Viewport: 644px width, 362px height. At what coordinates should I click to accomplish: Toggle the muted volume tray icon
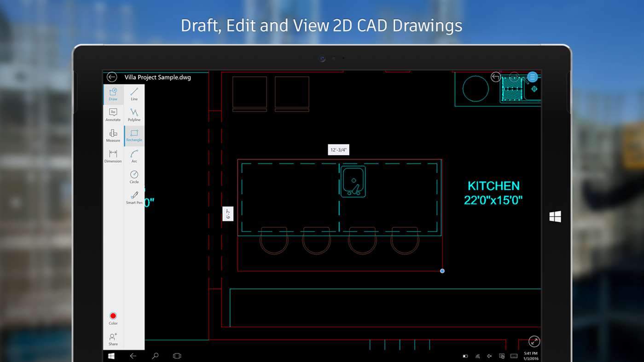(x=489, y=356)
